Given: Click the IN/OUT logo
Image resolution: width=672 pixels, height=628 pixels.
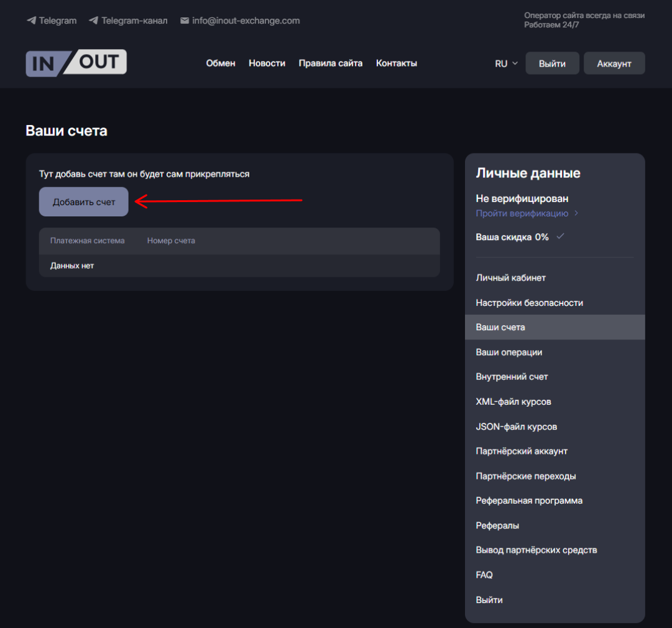Looking at the screenshot, I should coord(76,63).
